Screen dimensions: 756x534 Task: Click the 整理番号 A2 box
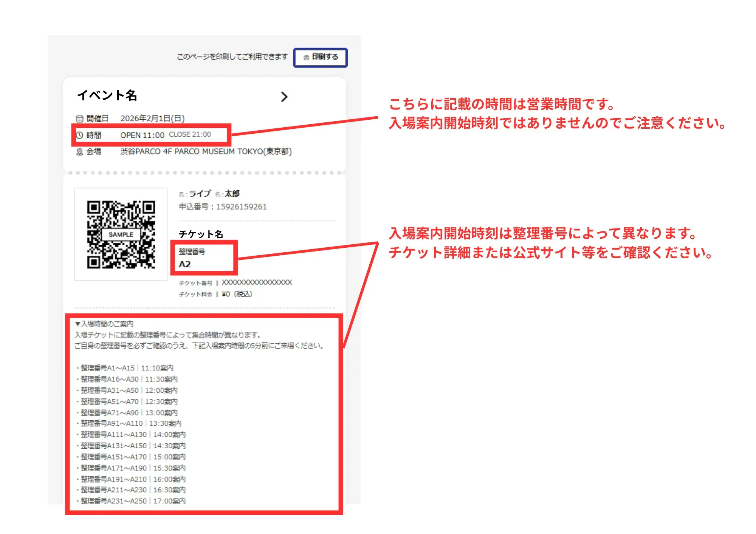tap(203, 258)
